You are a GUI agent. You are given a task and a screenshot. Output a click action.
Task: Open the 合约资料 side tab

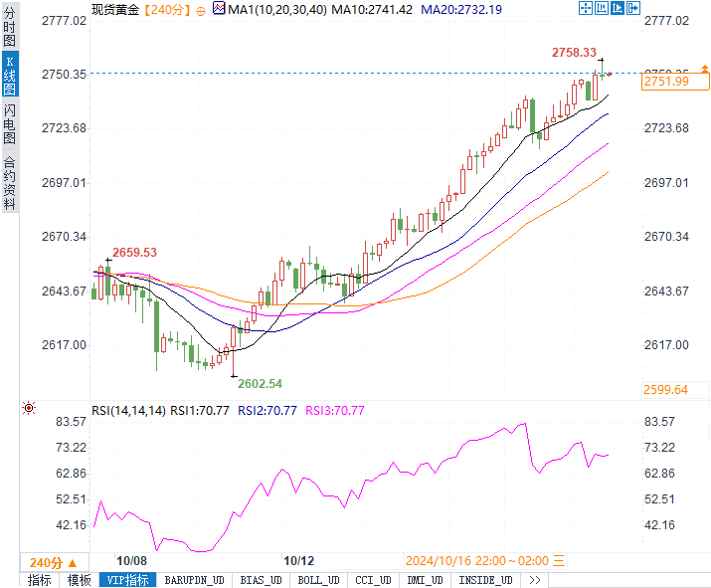pos(9,182)
